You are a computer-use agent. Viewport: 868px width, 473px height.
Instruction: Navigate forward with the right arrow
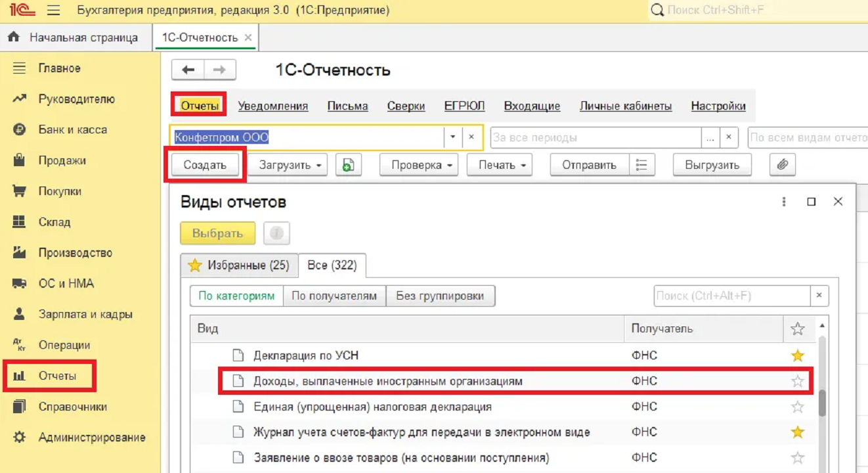click(220, 70)
